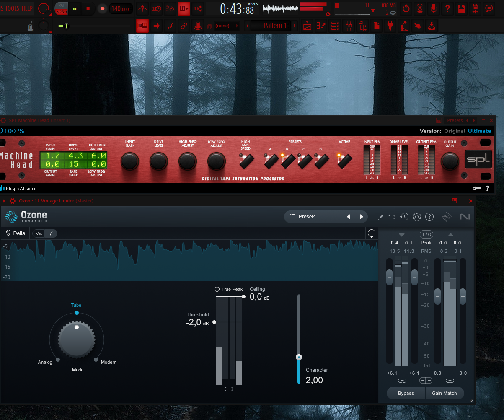Open Ozone undo history clock icon
The image size is (504, 420).
404,217
